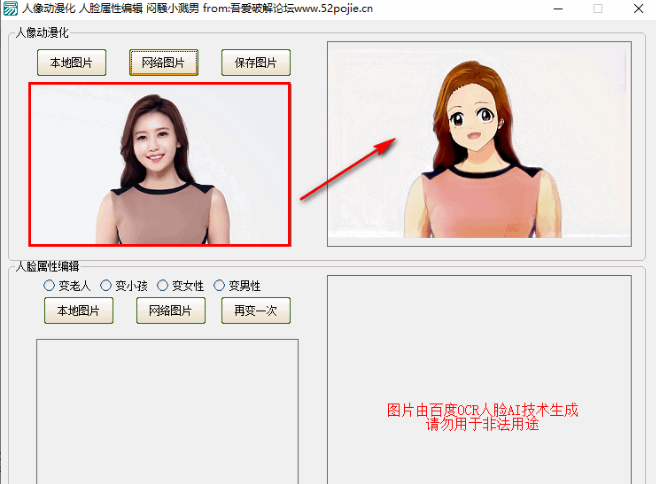The height and width of the screenshot is (484, 656).
Task: Click 网络图片 button in 人脸属性编辑 section
Action: tap(171, 310)
